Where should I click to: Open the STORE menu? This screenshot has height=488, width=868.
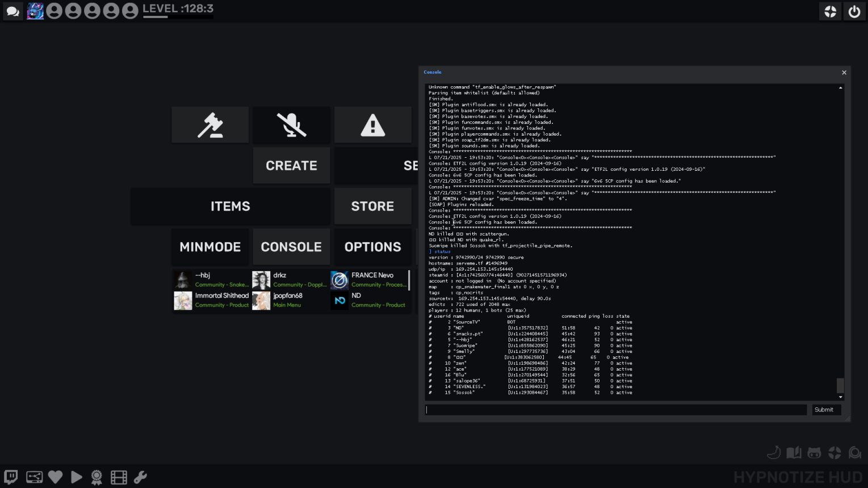coord(372,206)
